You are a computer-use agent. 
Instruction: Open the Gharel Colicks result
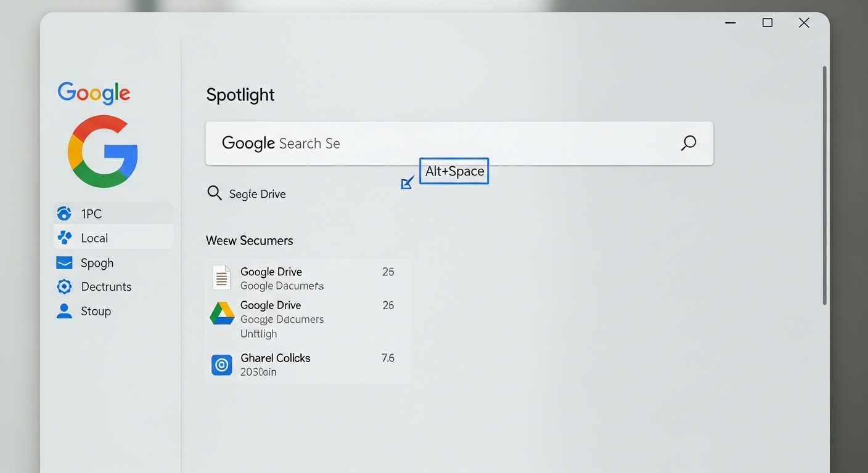[308, 365]
